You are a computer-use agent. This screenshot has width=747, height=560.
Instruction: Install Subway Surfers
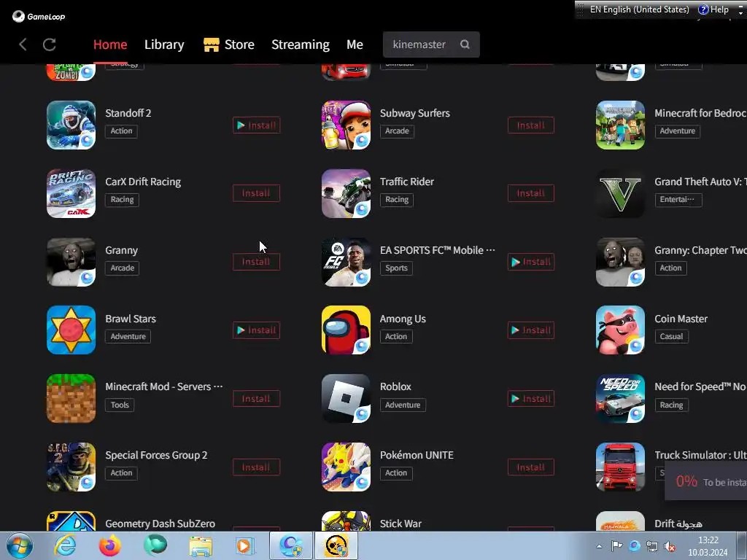pos(531,125)
